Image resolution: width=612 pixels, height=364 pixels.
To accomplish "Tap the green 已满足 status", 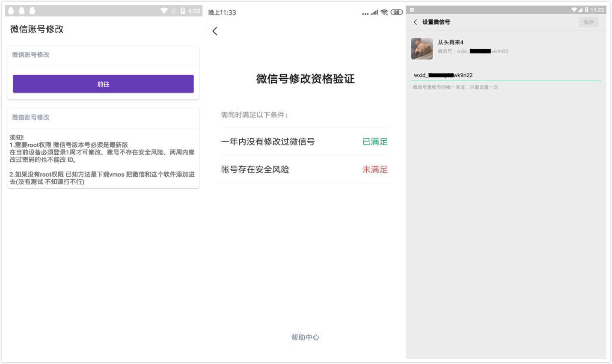I will pos(375,142).
